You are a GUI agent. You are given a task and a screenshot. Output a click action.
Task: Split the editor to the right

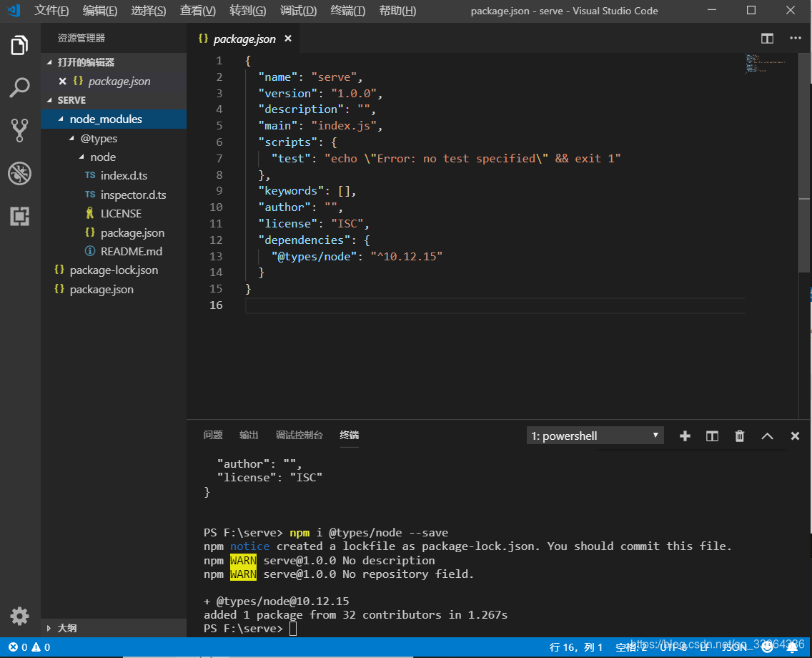click(767, 39)
